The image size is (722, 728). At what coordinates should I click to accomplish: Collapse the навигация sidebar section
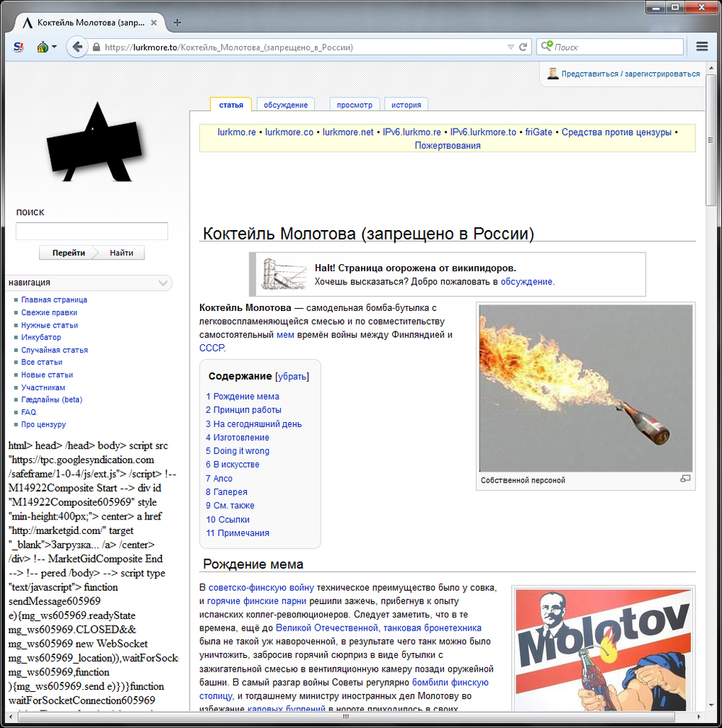(163, 282)
